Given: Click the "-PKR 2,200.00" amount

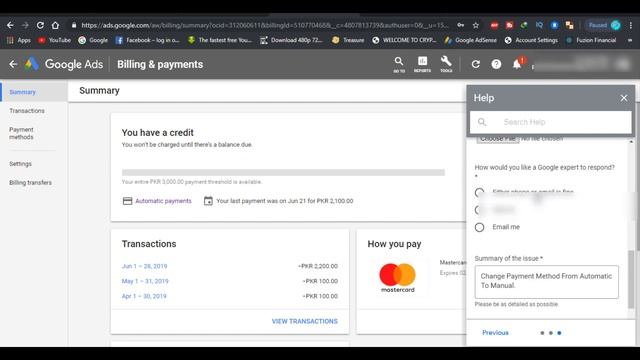Looking at the screenshot, I should (318, 266).
